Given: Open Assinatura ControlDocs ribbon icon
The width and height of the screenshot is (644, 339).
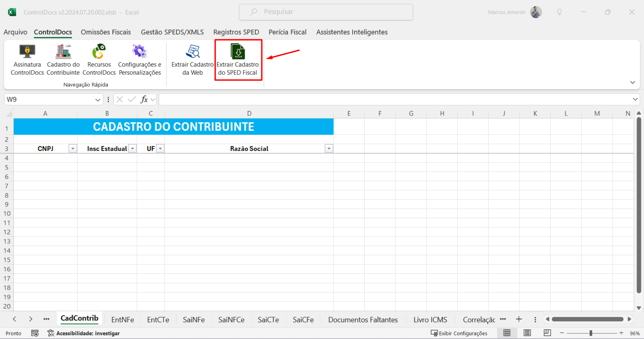Looking at the screenshot, I should tap(27, 52).
